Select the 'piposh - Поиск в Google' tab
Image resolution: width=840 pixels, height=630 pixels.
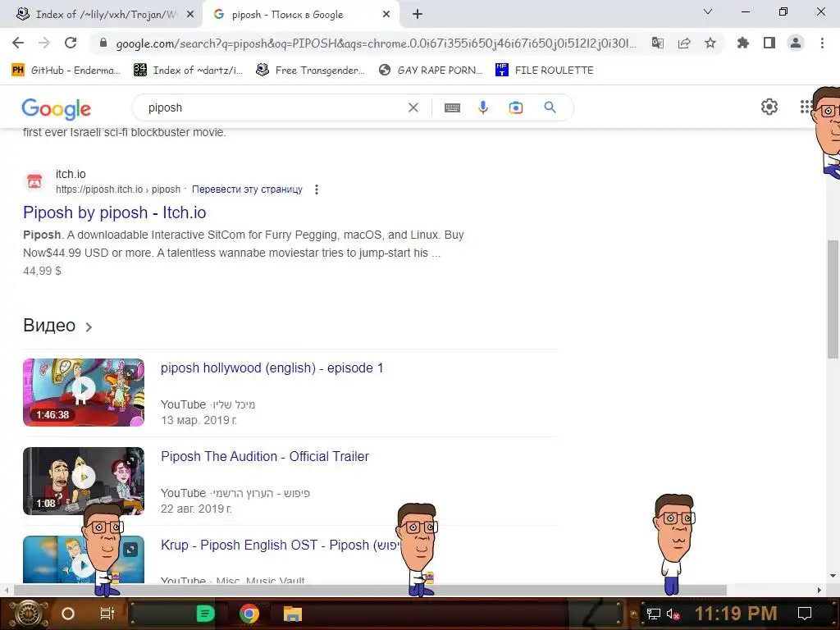[302, 15]
